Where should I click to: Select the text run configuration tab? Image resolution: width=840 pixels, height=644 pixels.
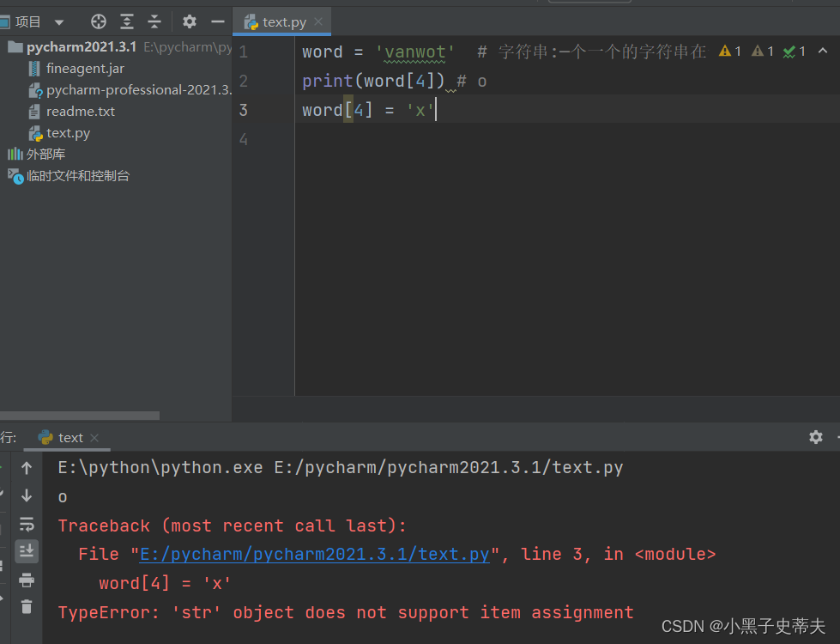pos(70,438)
